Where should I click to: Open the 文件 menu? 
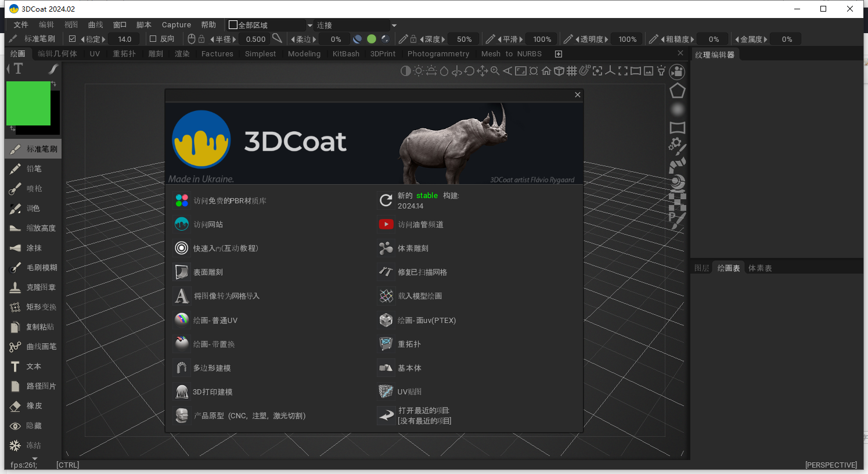point(21,25)
